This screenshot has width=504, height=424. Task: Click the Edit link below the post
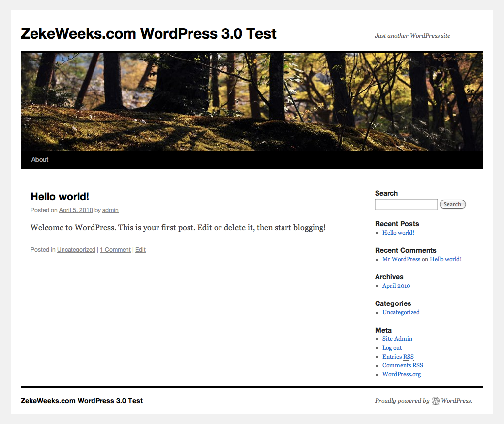click(140, 250)
